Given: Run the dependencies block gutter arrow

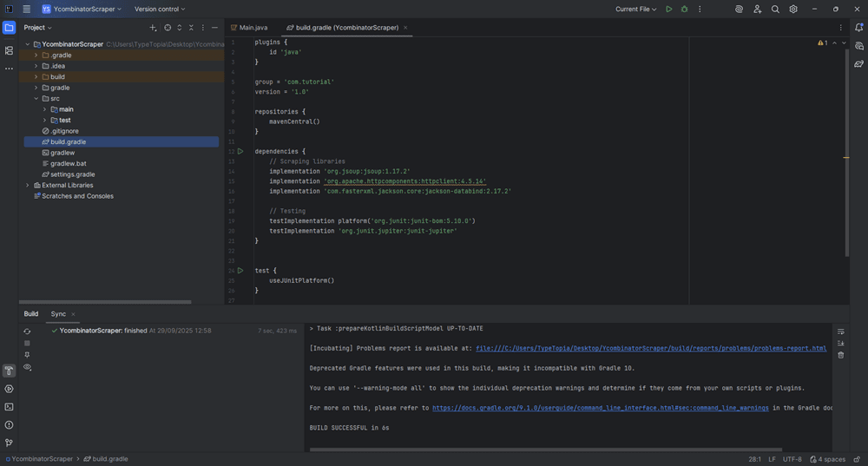Looking at the screenshot, I should coord(240,151).
